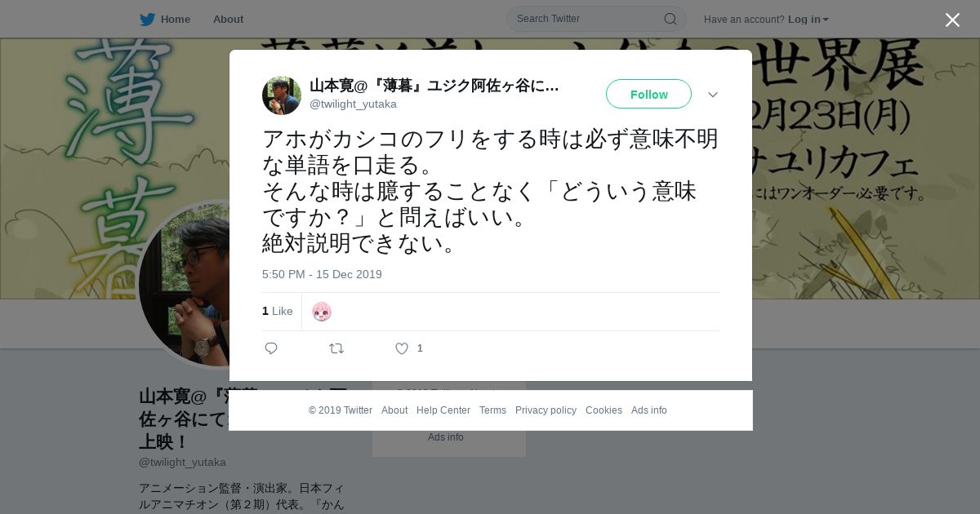The width and height of the screenshot is (980, 514).
Task: View the pink-haired liker's avatar
Action: point(322,312)
